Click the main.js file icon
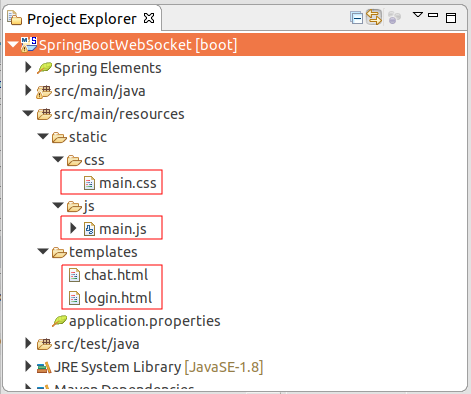 89,229
